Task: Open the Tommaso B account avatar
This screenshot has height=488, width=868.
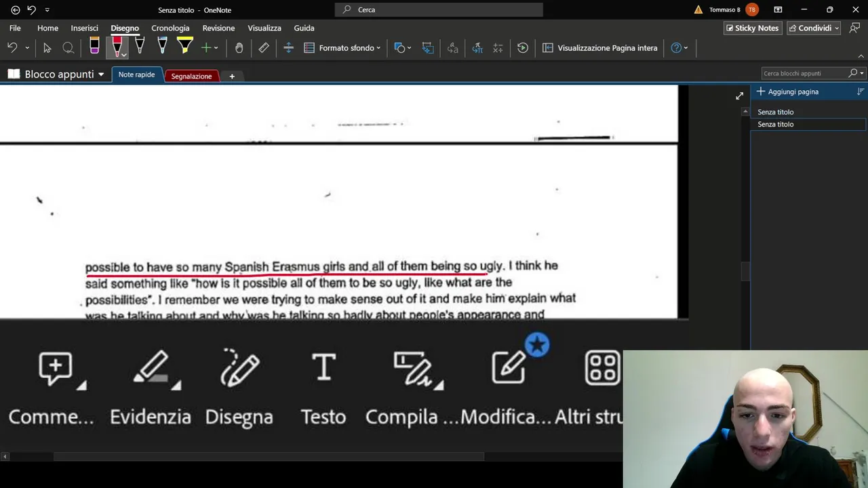Action: point(751,9)
